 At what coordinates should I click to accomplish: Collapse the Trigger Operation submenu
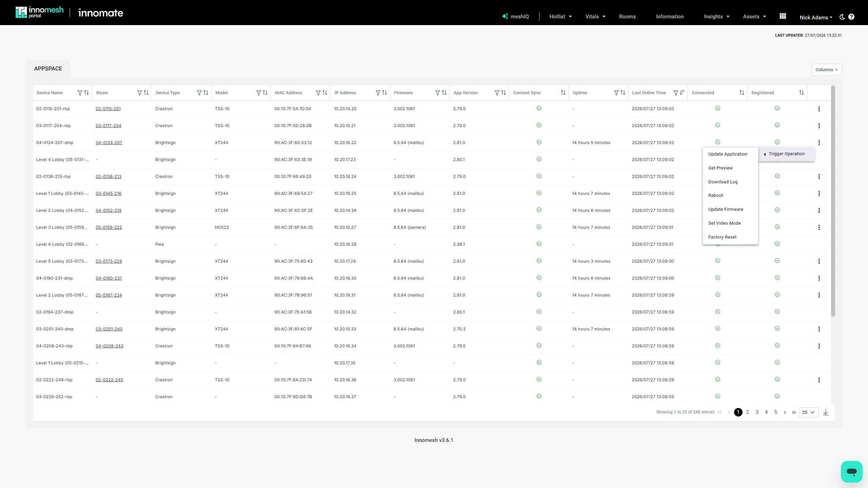click(x=786, y=154)
